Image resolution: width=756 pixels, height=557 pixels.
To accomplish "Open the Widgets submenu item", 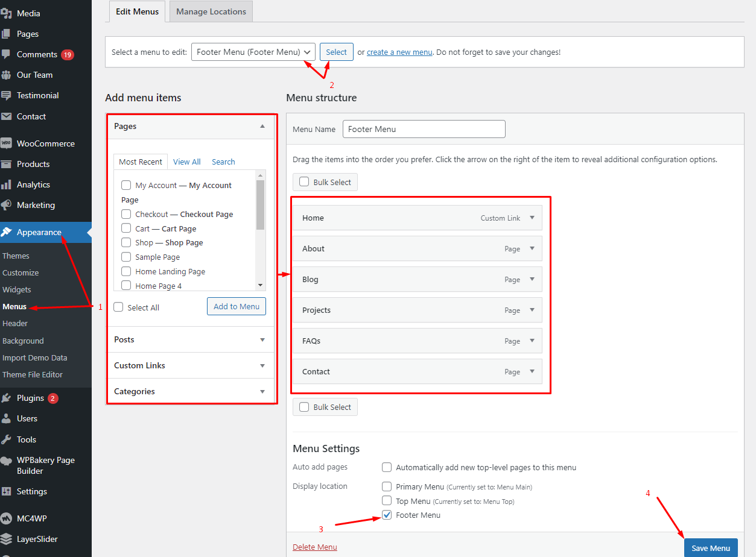I will 17,289.
